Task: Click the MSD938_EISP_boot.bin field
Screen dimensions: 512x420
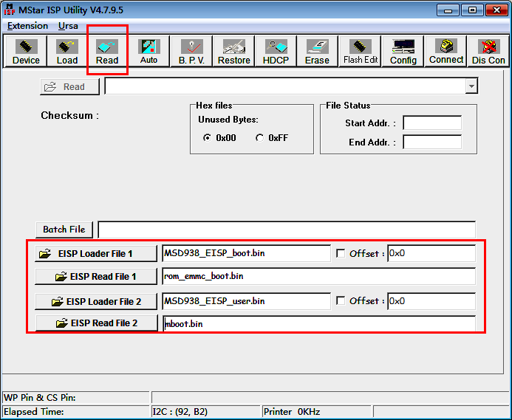Action: pos(247,253)
